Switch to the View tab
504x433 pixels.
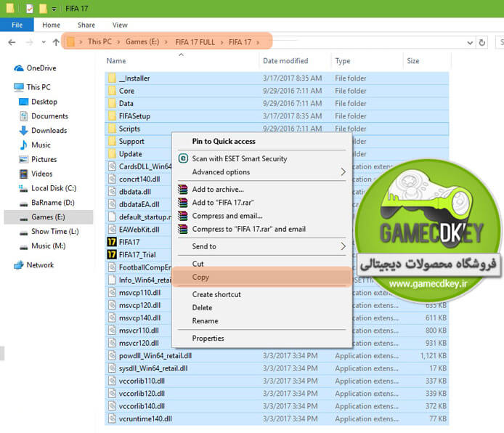coord(120,25)
